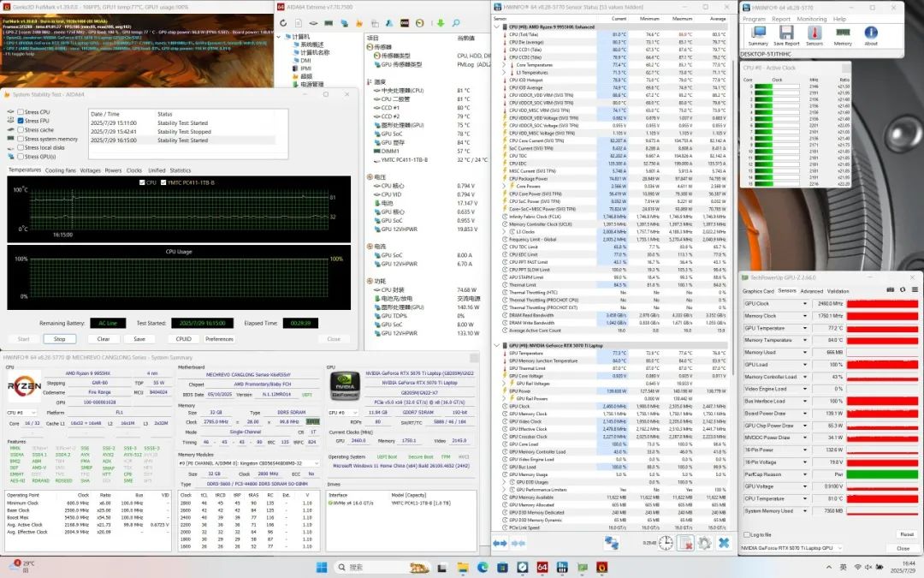This screenshot has height=578, width=924.
Task: Click AIDA64 search magnifier icon
Action: [455, 23]
